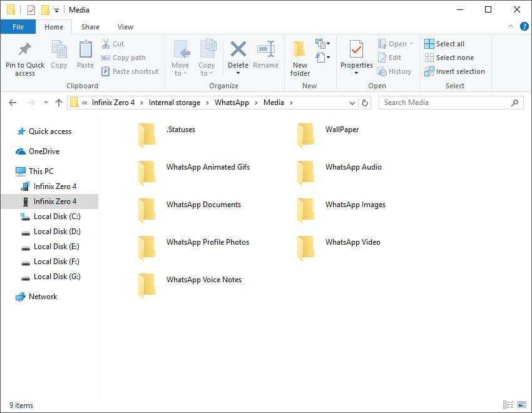The image size is (532, 413).
Task: Click the Rename icon
Action: pos(267,49)
